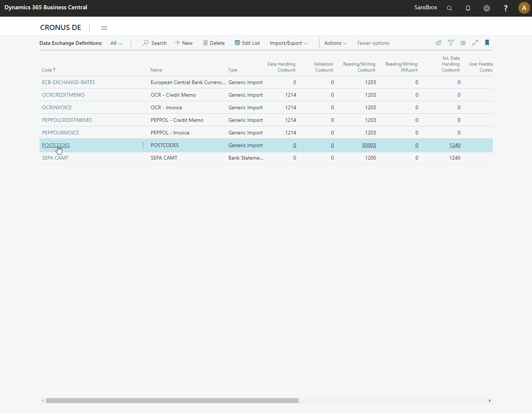The width and height of the screenshot is (532, 413).
Task: Open the SEPA CAMT definition link
Action: 55,158
